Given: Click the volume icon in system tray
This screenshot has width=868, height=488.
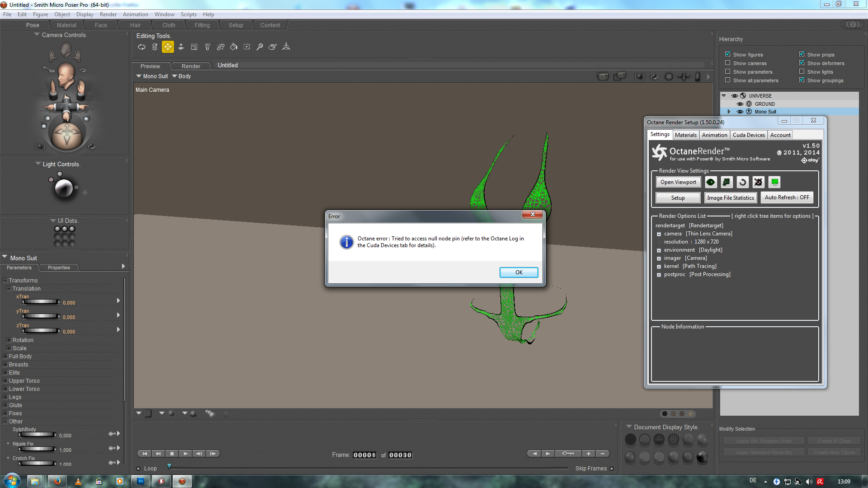Looking at the screenshot, I should point(809,482).
